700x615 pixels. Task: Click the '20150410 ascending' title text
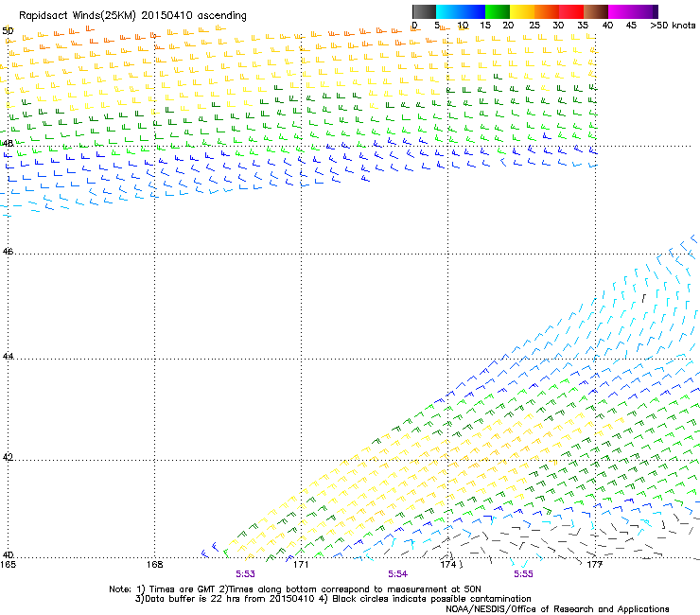click(194, 16)
